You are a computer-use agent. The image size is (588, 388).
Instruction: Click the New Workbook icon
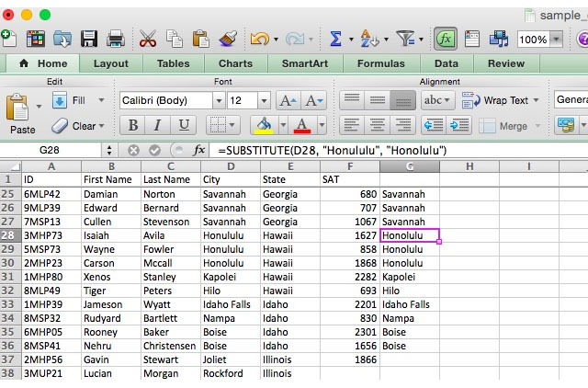point(8,39)
